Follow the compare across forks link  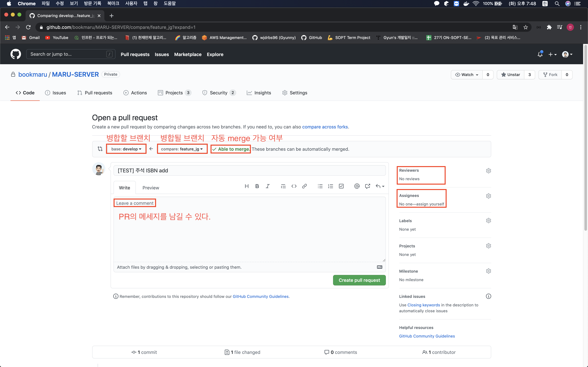pos(325,127)
